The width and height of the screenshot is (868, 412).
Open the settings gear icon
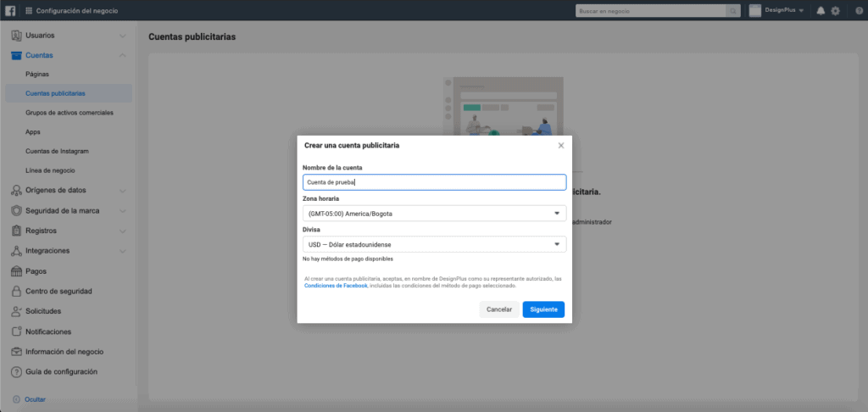(835, 10)
